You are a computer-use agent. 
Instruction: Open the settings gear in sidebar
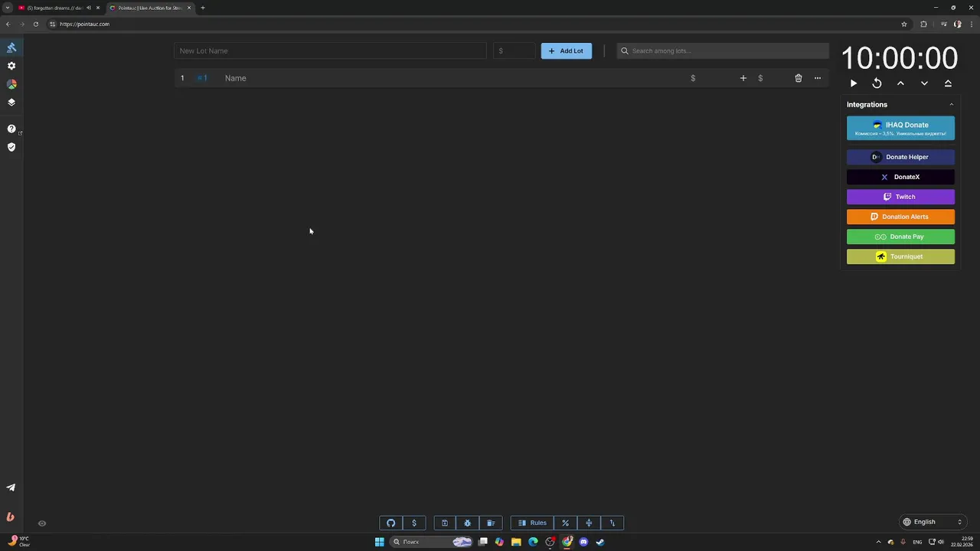point(11,66)
